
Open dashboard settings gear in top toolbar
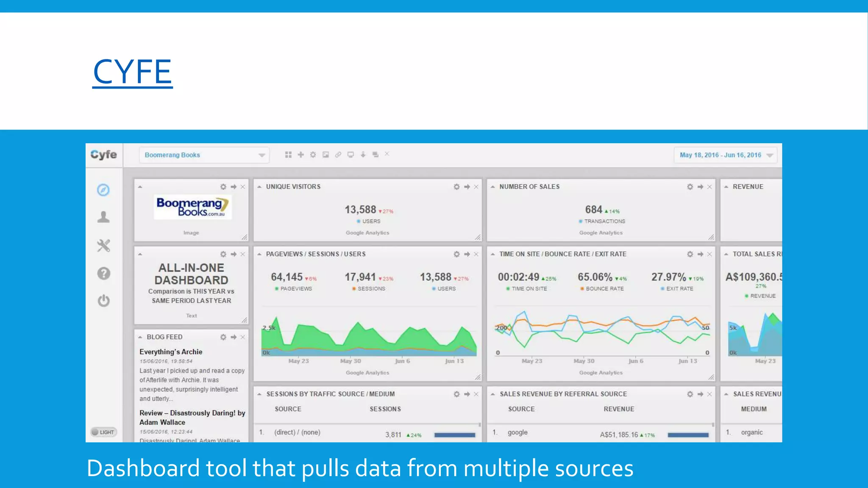tap(313, 155)
